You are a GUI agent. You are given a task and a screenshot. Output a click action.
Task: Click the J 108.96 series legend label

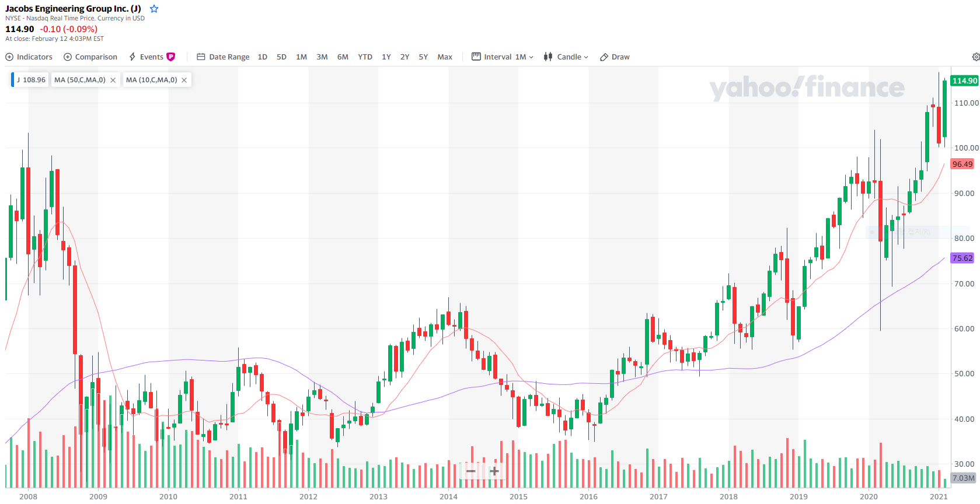pyautogui.click(x=30, y=80)
